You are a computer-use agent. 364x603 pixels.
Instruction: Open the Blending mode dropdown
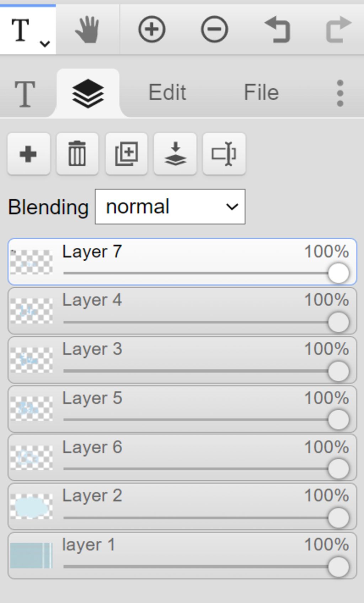tap(170, 207)
